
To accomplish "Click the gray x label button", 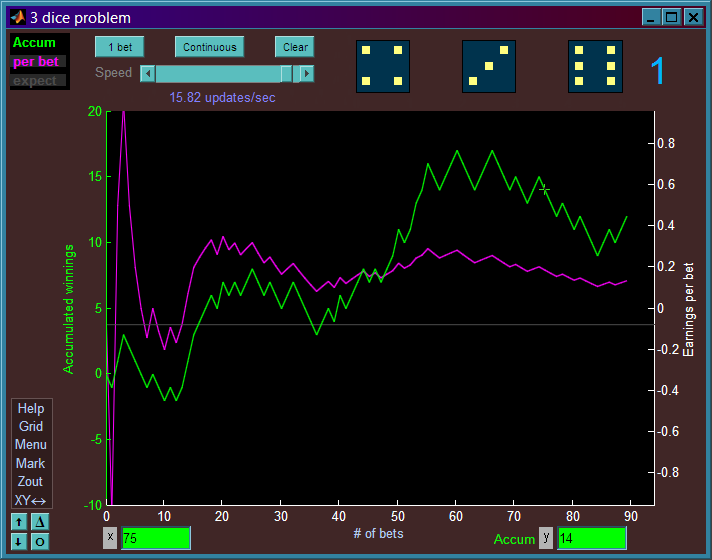I will (x=110, y=538).
